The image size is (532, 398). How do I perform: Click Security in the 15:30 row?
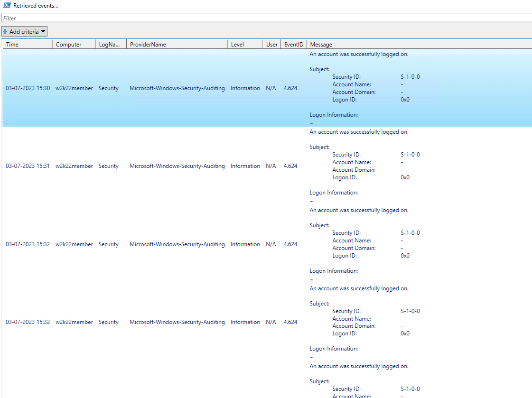[x=109, y=88]
